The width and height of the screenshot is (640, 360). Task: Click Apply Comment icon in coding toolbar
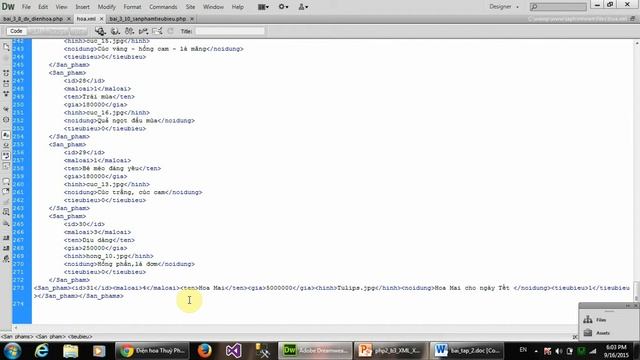(6, 181)
